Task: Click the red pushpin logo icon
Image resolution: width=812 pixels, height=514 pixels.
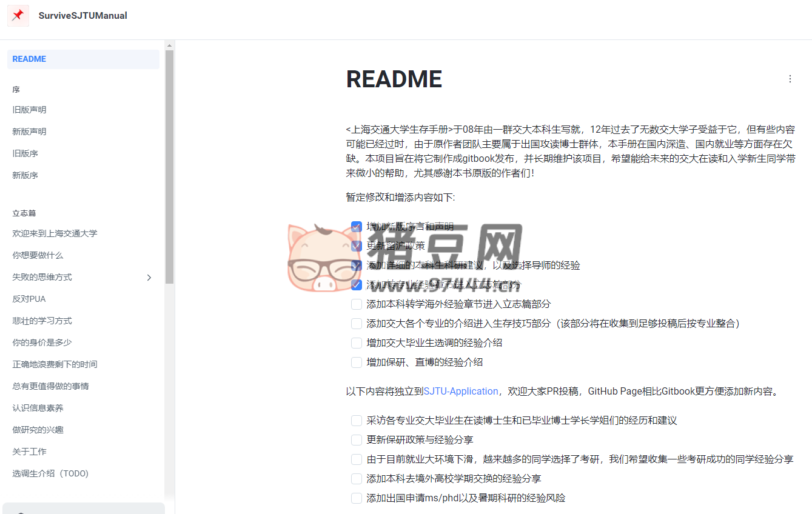Action: (x=18, y=16)
